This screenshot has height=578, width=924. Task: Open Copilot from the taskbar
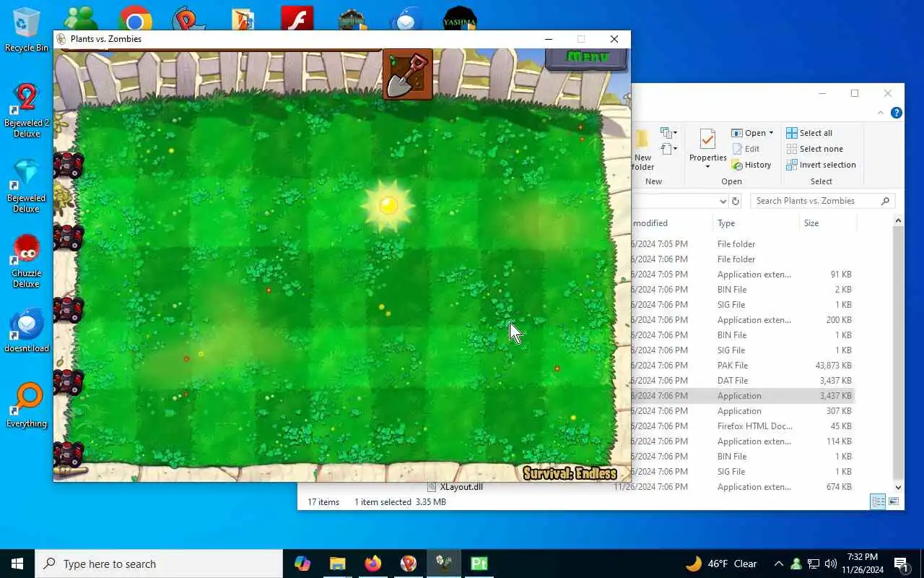[302, 564]
